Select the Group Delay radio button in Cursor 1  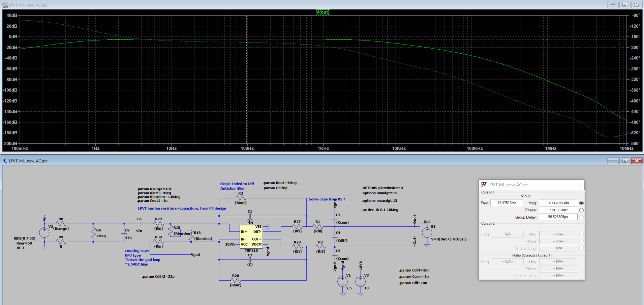581,217
